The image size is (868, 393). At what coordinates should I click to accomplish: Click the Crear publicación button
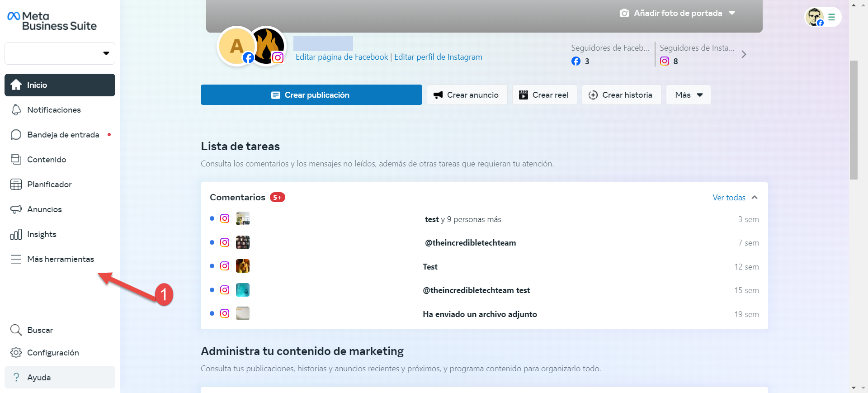[x=311, y=95]
